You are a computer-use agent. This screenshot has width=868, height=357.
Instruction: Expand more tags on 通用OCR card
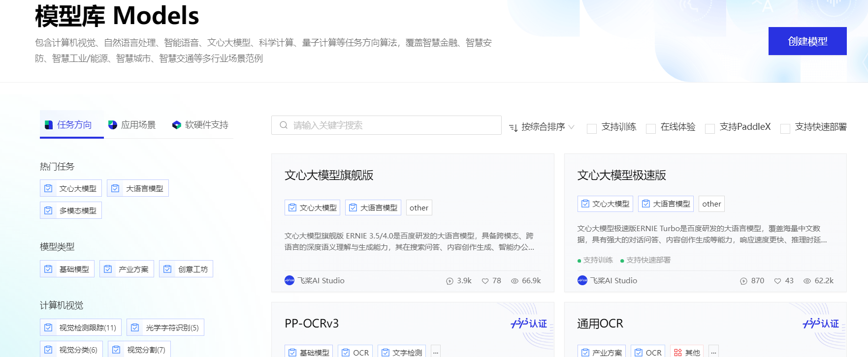(713, 352)
